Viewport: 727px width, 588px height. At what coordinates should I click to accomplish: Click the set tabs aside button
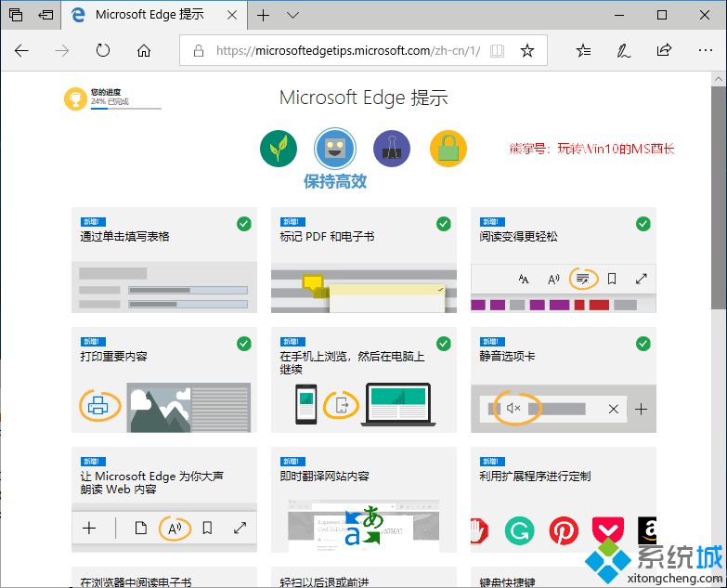pos(45,15)
